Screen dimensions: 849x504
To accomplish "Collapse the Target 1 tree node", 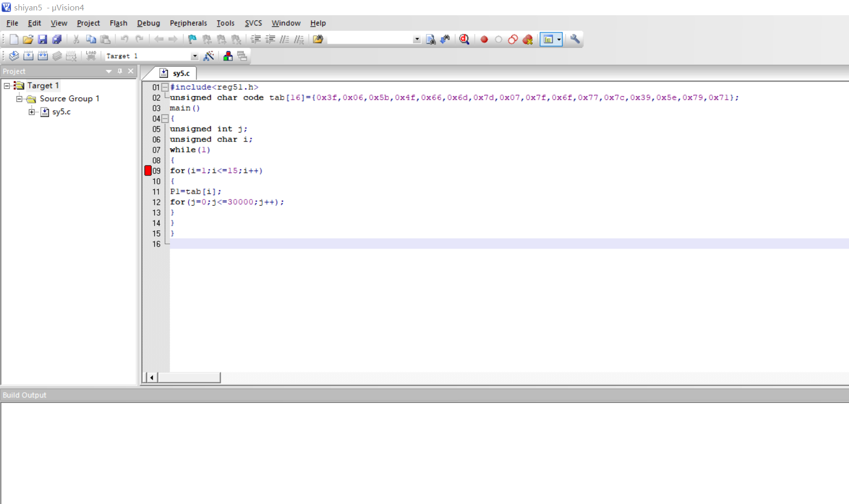I will click(7, 86).
